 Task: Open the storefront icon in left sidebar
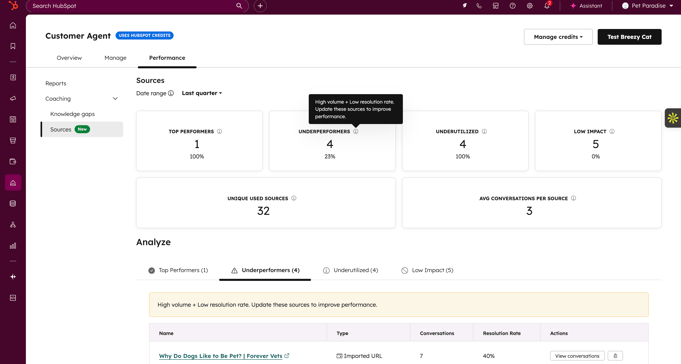[x=13, y=140]
